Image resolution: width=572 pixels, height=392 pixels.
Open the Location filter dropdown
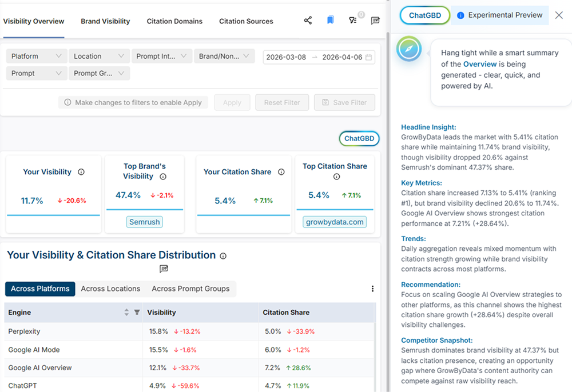[98, 56]
